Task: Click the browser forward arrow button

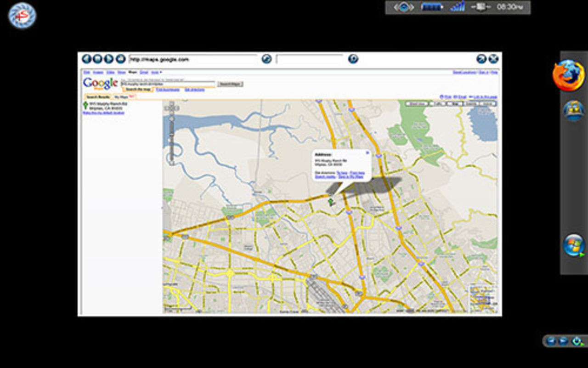Action: (x=109, y=59)
